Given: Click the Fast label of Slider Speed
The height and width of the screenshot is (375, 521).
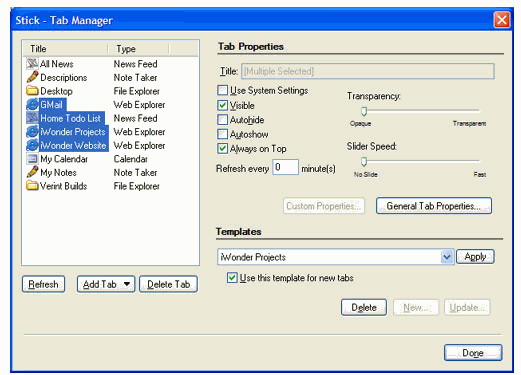Looking at the screenshot, I should coord(480,174).
